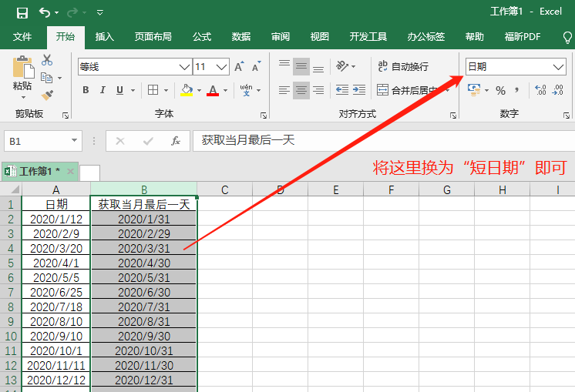Click 合并后居中 merge and center
Image resolution: width=575 pixels, height=392 pixels.
[x=407, y=90]
